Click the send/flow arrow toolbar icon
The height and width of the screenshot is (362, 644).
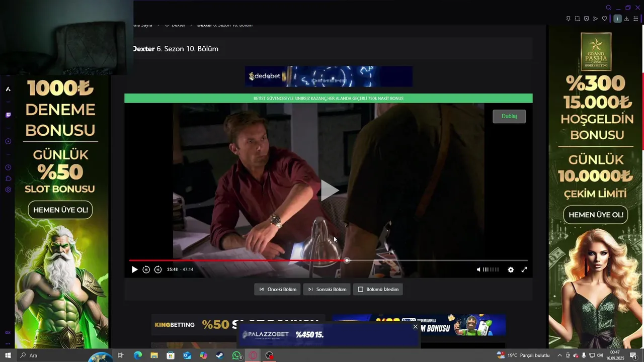pyautogui.click(x=595, y=19)
